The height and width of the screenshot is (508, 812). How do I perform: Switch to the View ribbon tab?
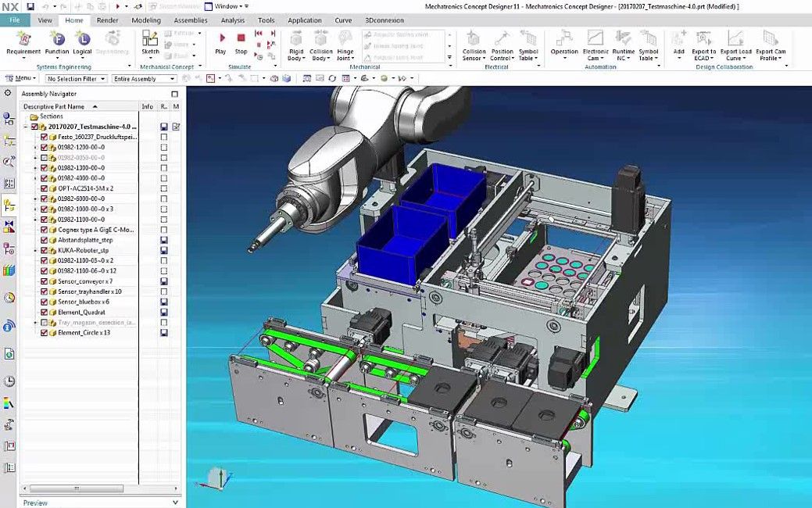pos(45,20)
